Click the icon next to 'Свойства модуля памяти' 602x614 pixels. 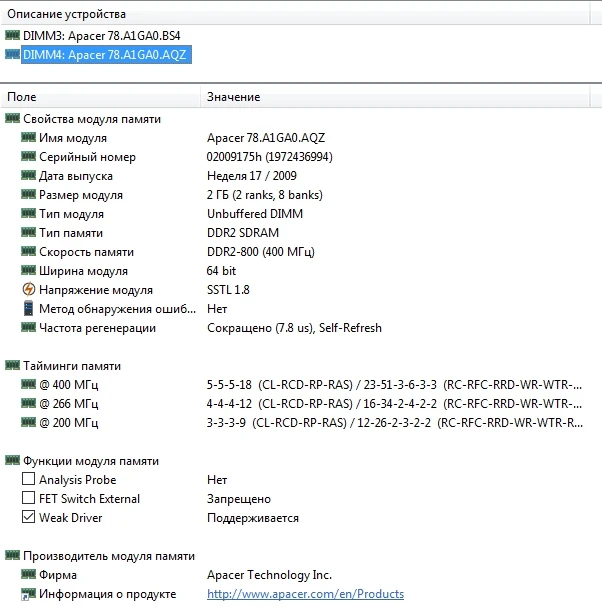[12, 118]
